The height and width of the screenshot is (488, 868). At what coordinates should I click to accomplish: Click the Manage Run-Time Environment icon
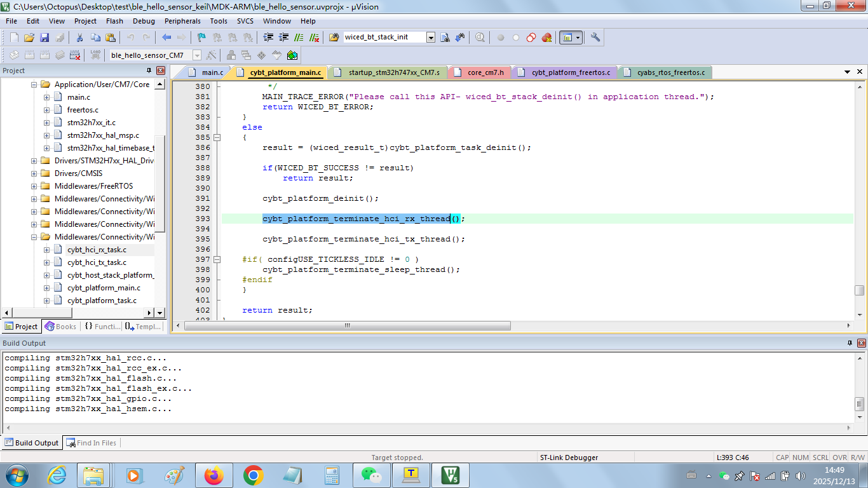pos(292,55)
